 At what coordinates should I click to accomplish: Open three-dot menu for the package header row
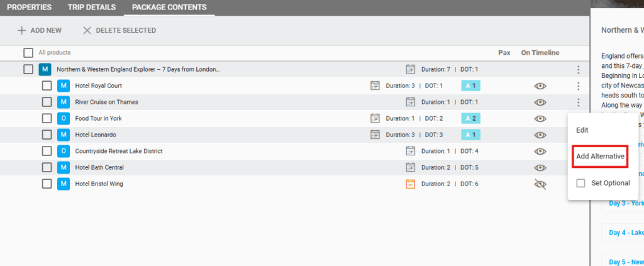pyautogui.click(x=578, y=69)
